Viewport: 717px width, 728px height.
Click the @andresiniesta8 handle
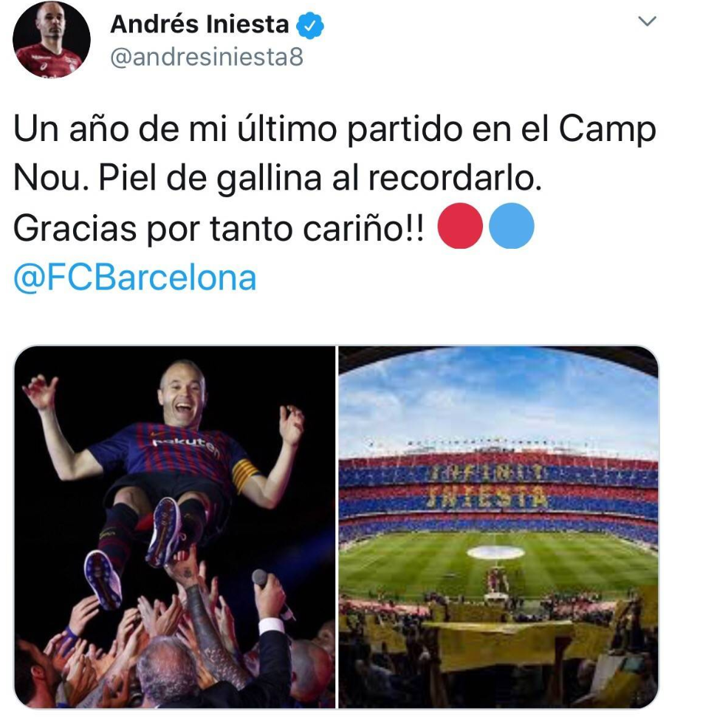pos(207,58)
